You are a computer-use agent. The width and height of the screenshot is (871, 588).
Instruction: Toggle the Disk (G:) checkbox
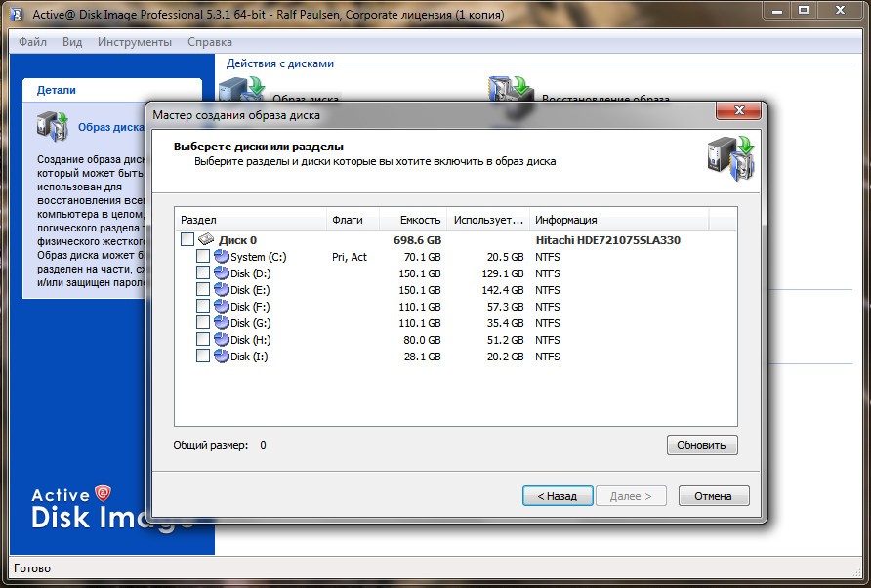tap(203, 323)
